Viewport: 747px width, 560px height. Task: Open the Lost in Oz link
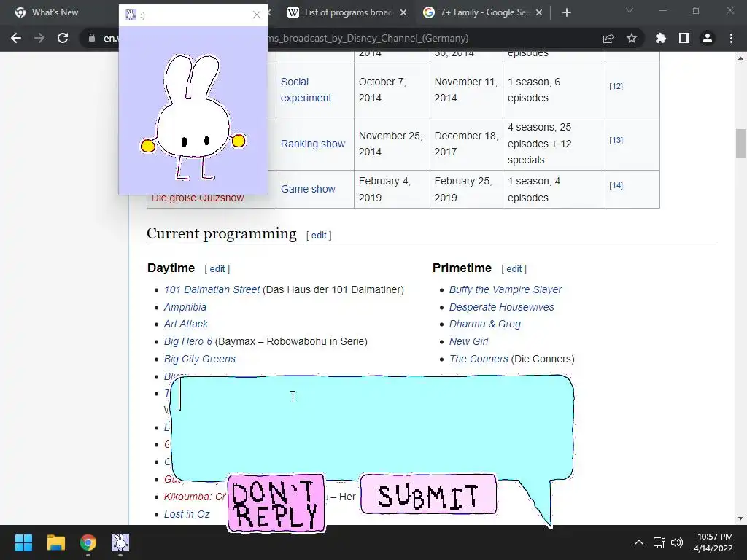point(187,514)
